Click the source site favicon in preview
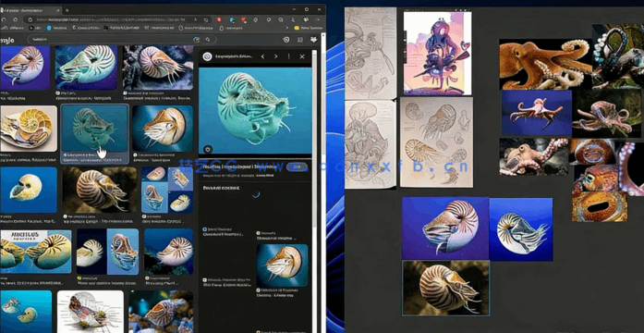644x333 pixels. [207, 56]
